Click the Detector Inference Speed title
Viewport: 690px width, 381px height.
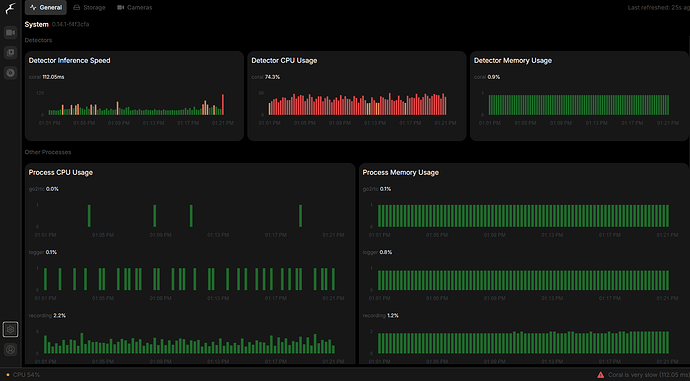coord(70,61)
